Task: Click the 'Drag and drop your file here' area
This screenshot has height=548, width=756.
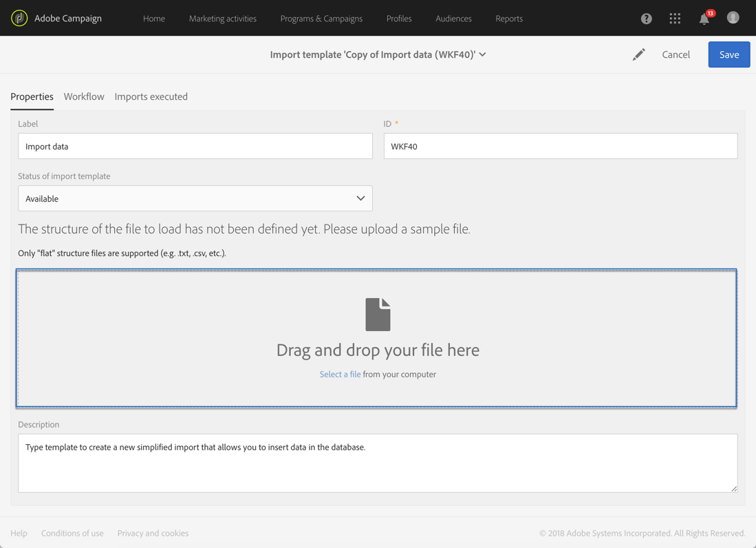Action: 376,338
